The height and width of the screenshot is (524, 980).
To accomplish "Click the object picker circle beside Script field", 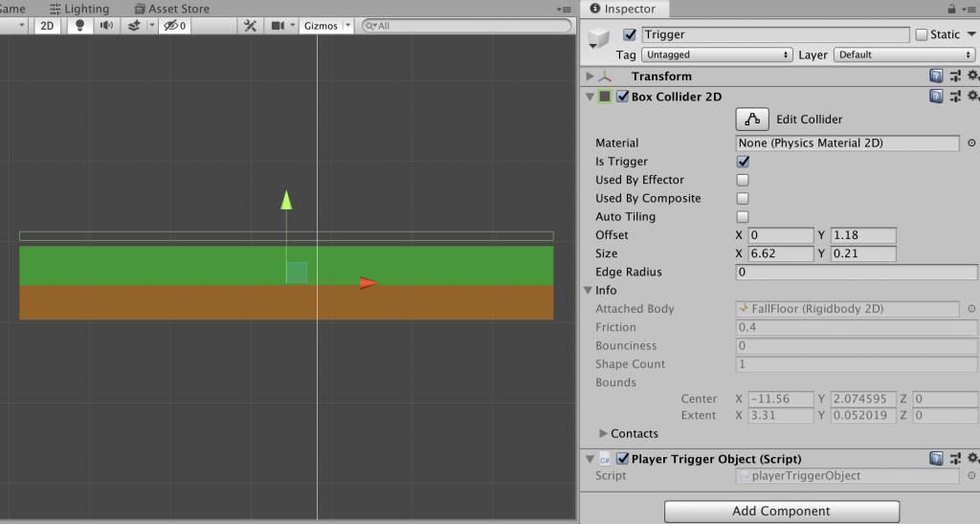I will 971,475.
